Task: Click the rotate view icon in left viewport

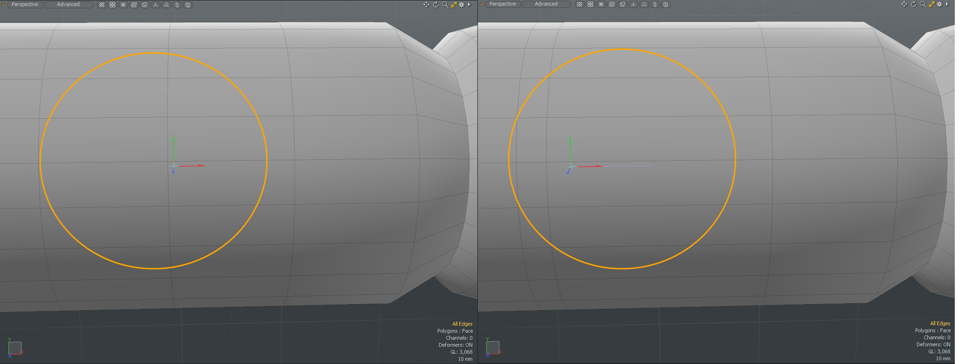Action: (x=435, y=5)
